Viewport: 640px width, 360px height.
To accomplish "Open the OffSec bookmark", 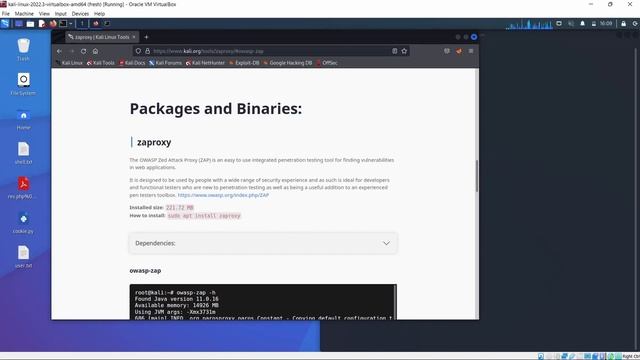I will pyautogui.click(x=327, y=63).
